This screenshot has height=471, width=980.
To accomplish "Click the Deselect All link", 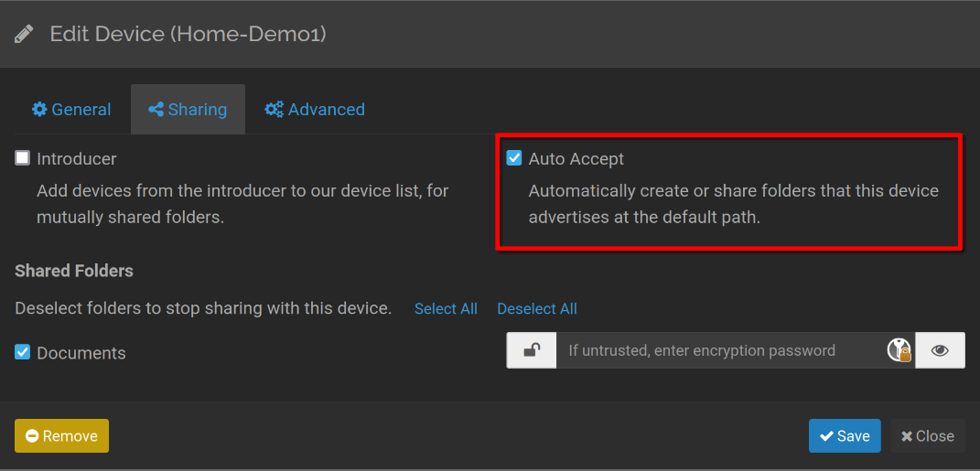I will (537, 309).
